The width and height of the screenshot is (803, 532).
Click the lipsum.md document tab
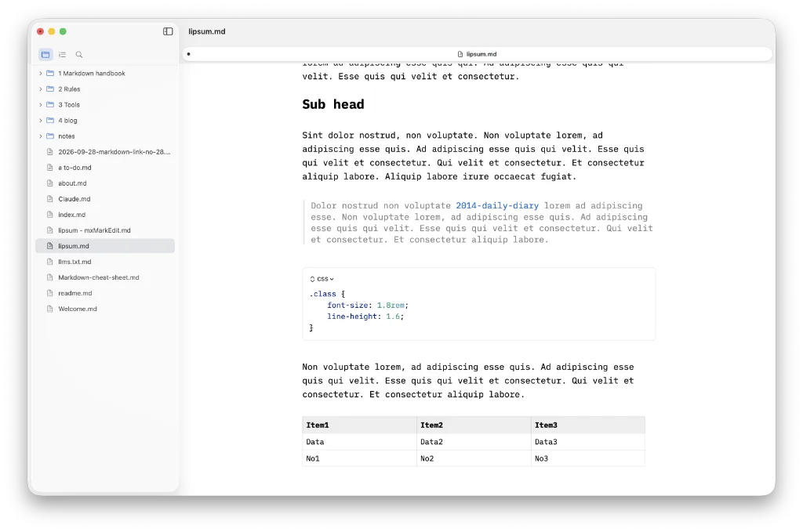click(x=477, y=54)
